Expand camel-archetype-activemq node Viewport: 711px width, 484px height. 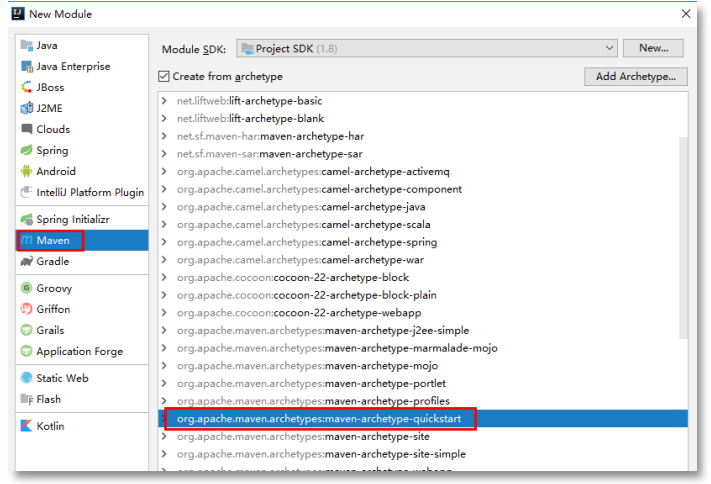point(164,171)
